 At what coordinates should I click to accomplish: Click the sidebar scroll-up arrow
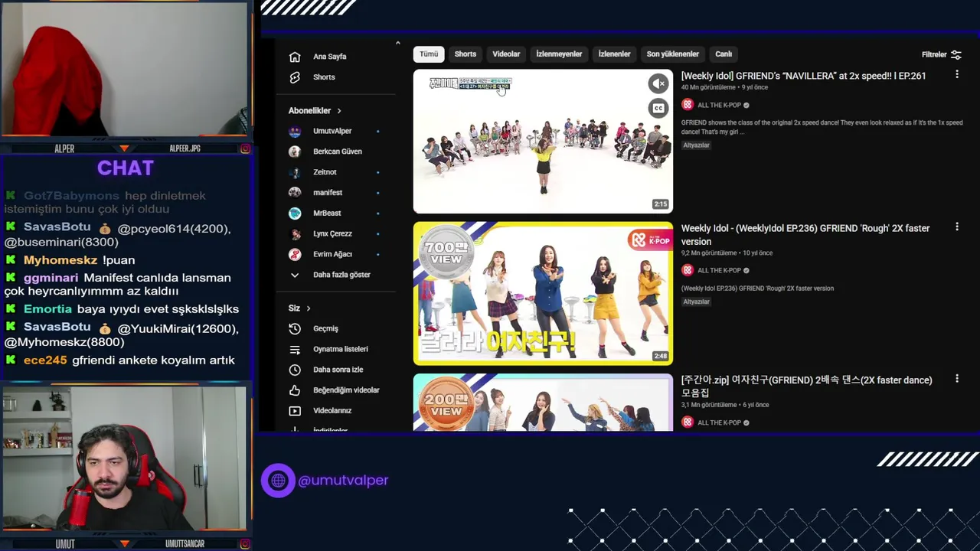[397, 44]
